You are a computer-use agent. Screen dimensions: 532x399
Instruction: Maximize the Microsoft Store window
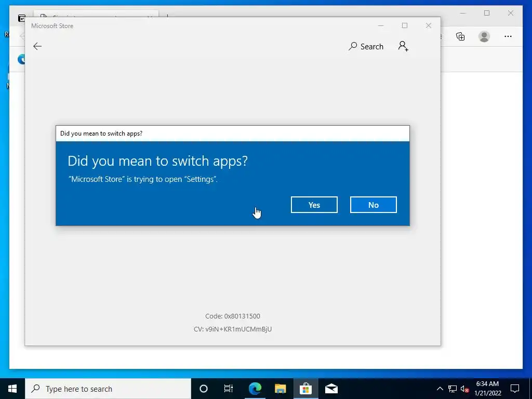[x=404, y=25]
